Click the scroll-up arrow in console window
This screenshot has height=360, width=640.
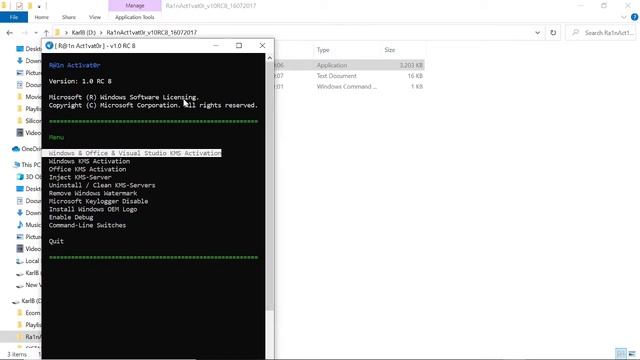pyautogui.click(x=269, y=58)
